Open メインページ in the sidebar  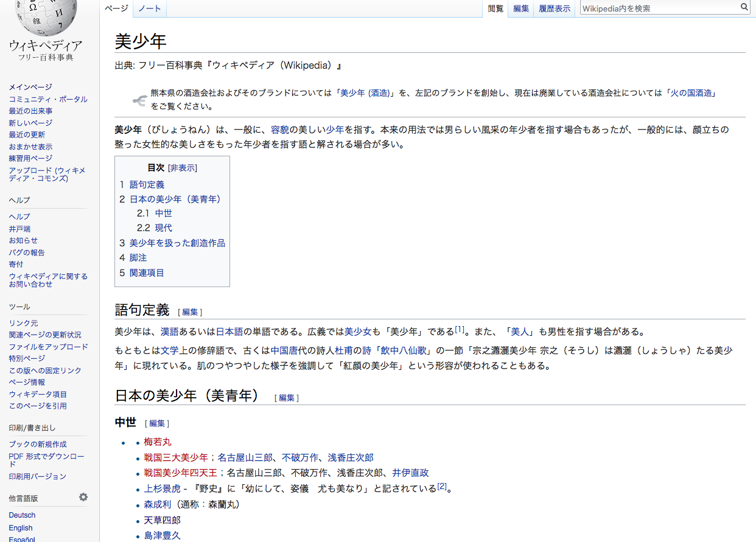click(x=30, y=87)
